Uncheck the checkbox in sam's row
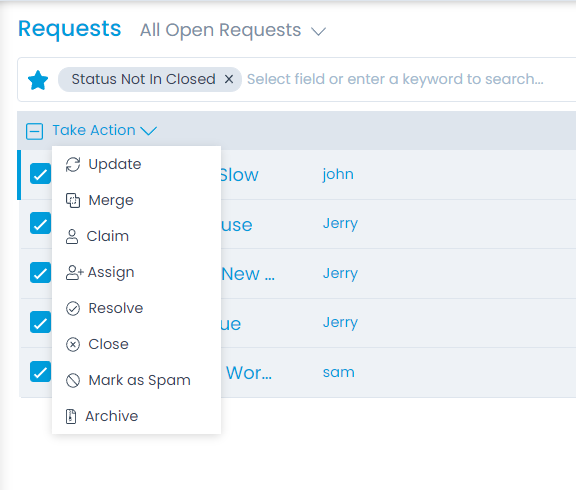 click(x=40, y=372)
